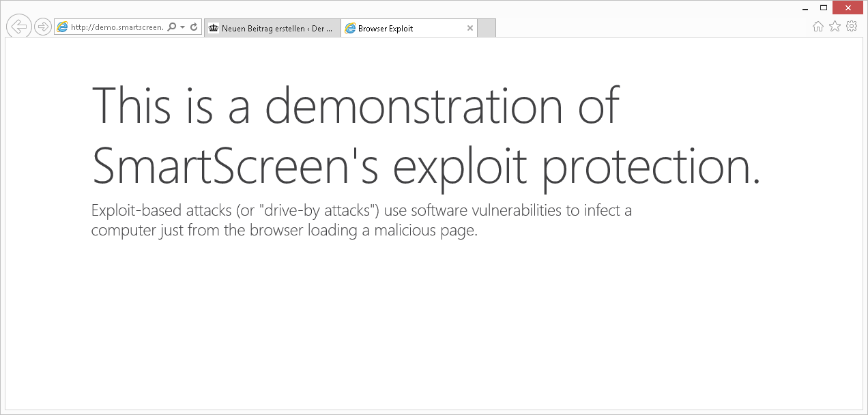
Task: Click the drive-by attacks description paragraph
Action: point(361,220)
